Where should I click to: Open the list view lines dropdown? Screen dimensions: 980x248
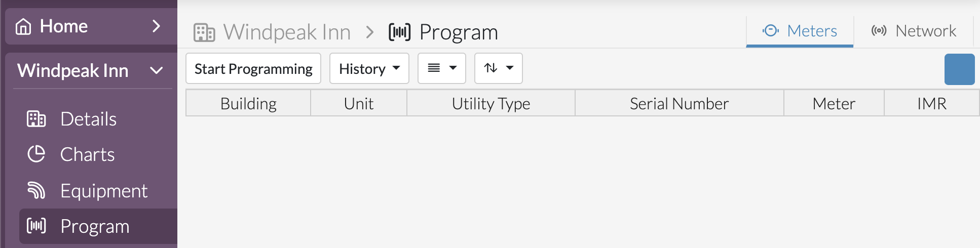coord(442,68)
